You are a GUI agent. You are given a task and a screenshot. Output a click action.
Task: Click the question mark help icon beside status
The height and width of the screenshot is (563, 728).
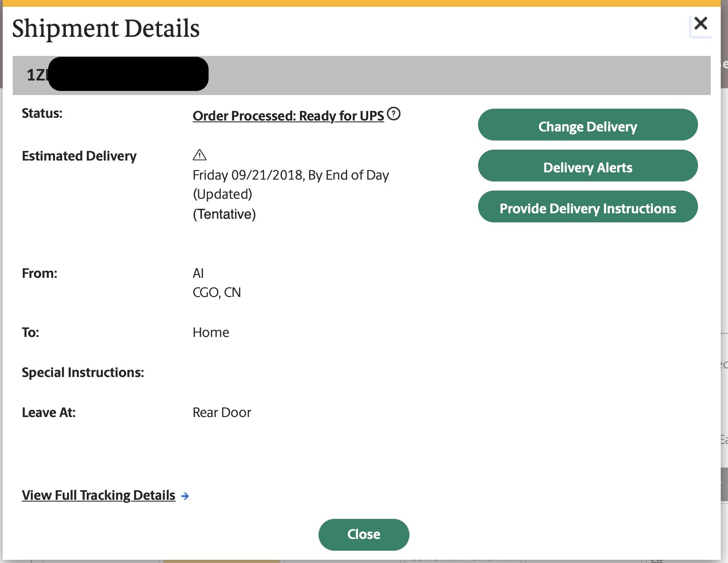point(394,114)
